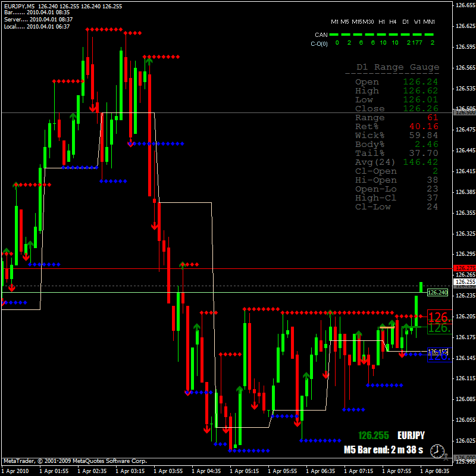
Task: Click the red 126.275 price label on axis
Action: tap(465, 268)
